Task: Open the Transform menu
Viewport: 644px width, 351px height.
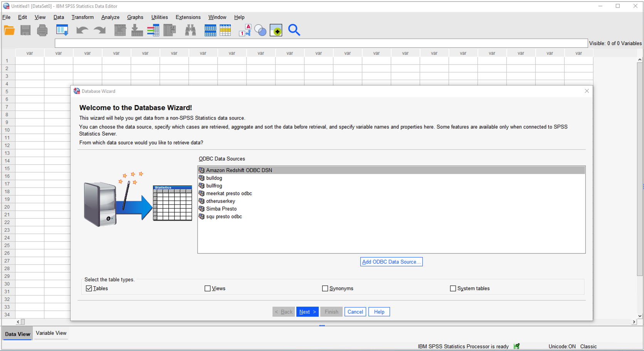Action: coord(82,17)
